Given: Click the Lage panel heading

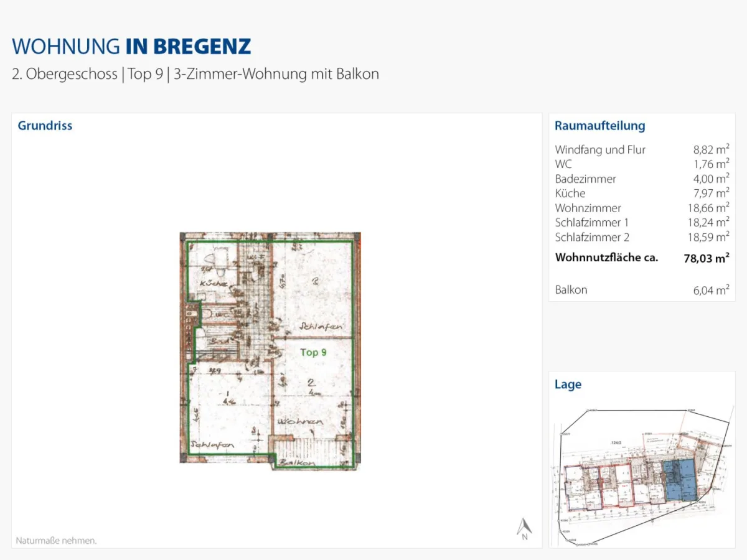Looking at the screenshot, I should click(x=568, y=385).
